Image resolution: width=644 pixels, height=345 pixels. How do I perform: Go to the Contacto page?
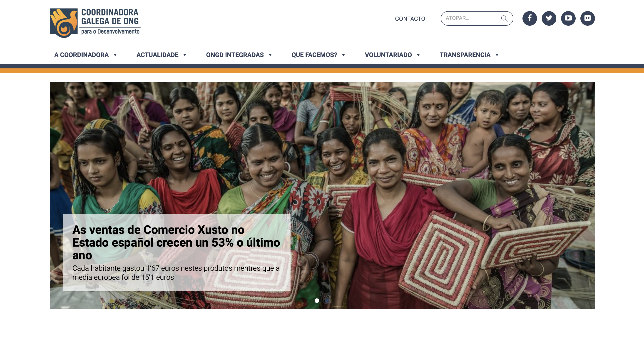coord(410,19)
